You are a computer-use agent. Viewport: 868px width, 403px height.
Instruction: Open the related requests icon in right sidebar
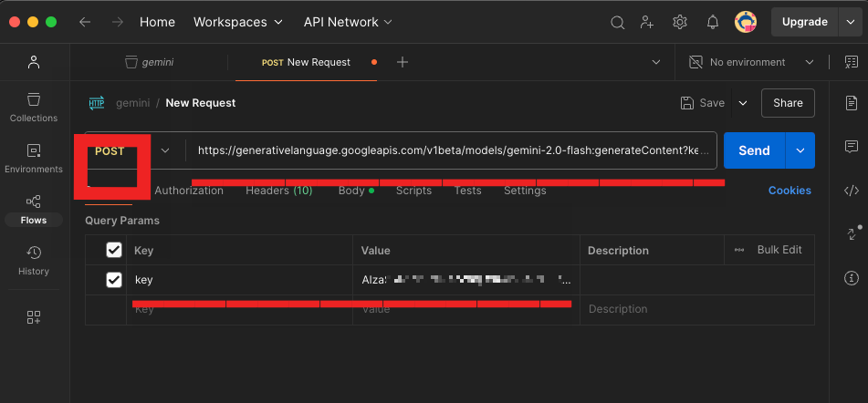[852, 233]
